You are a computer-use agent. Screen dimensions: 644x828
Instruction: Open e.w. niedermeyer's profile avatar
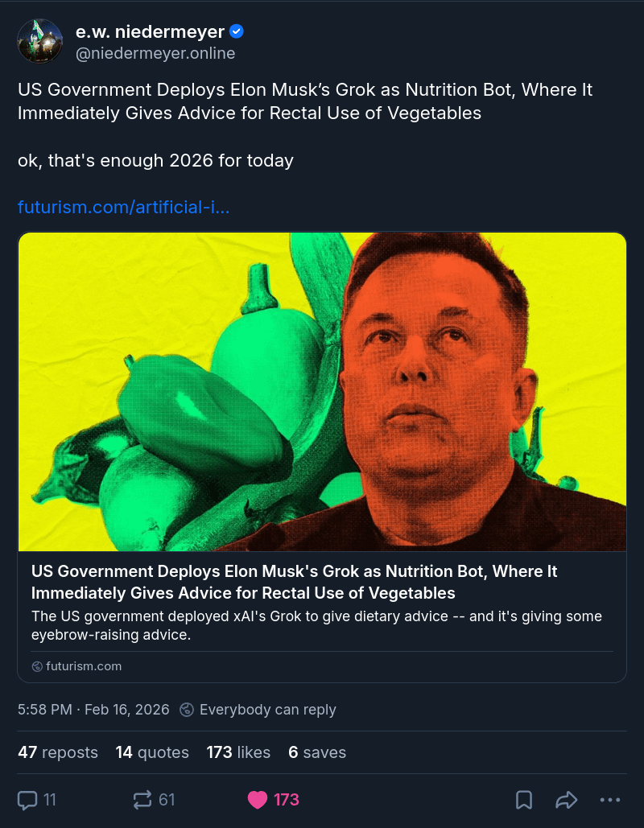pyautogui.click(x=40, y=42)
